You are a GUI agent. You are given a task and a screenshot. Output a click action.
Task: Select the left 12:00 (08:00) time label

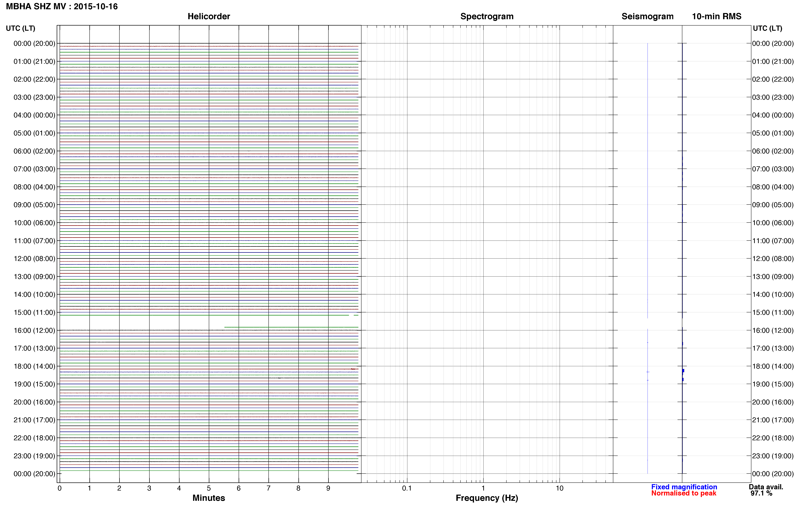click(x=34, y=259)
